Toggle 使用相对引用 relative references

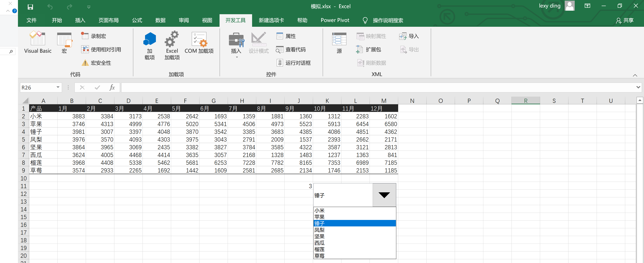point(101,50)
